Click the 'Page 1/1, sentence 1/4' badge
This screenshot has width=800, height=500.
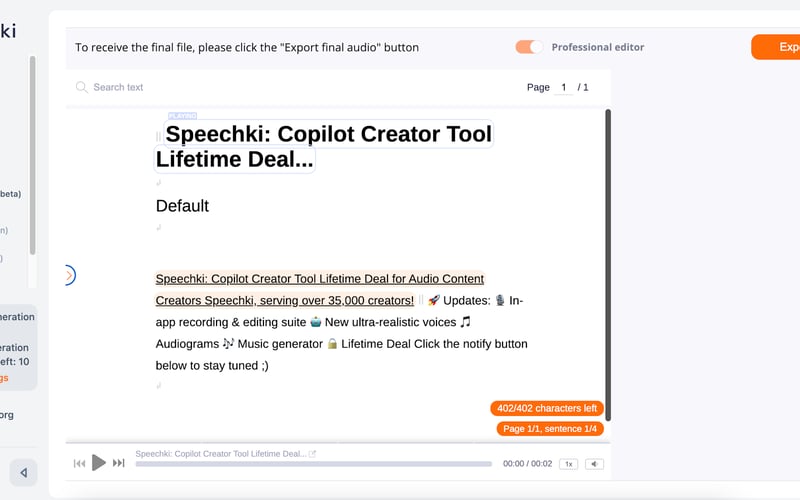coord(550,429)
